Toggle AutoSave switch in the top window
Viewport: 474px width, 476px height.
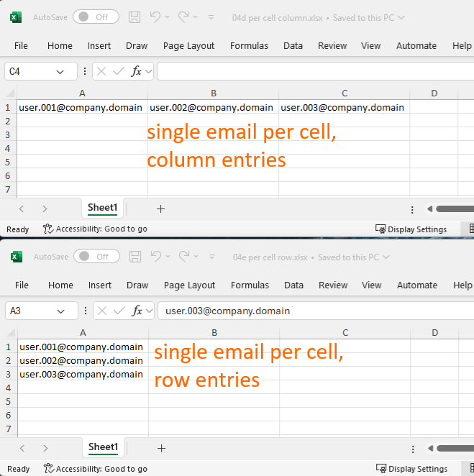[96, 17]
